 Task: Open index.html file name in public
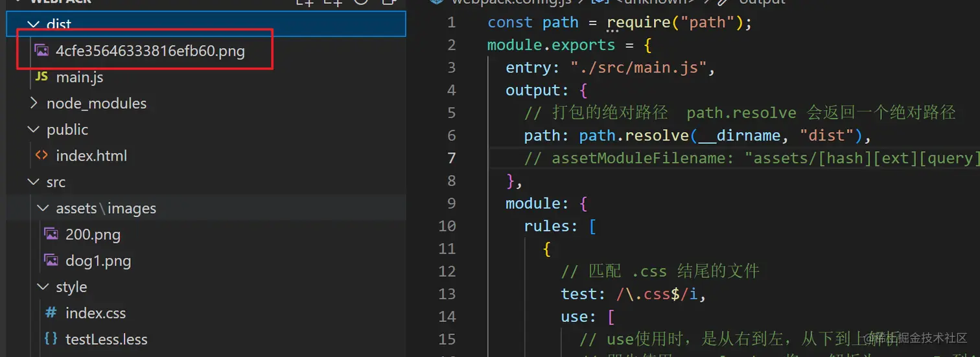(x=91, y=155)
